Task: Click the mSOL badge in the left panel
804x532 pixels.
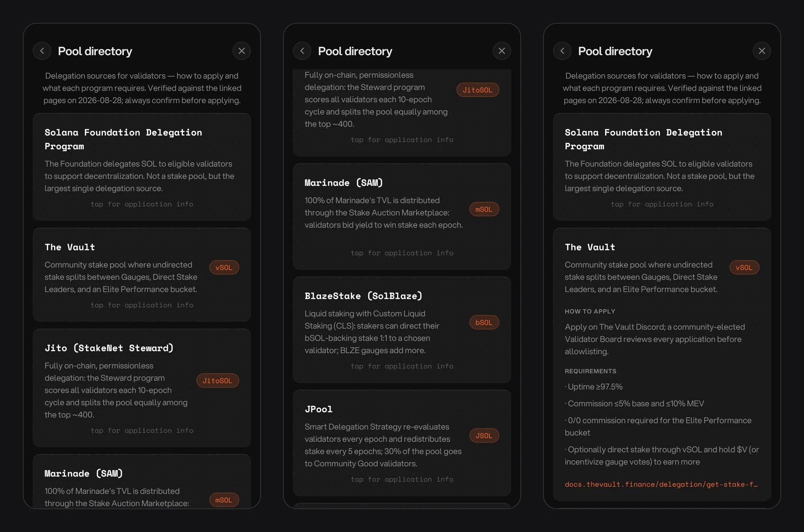Action: point(224,500)
